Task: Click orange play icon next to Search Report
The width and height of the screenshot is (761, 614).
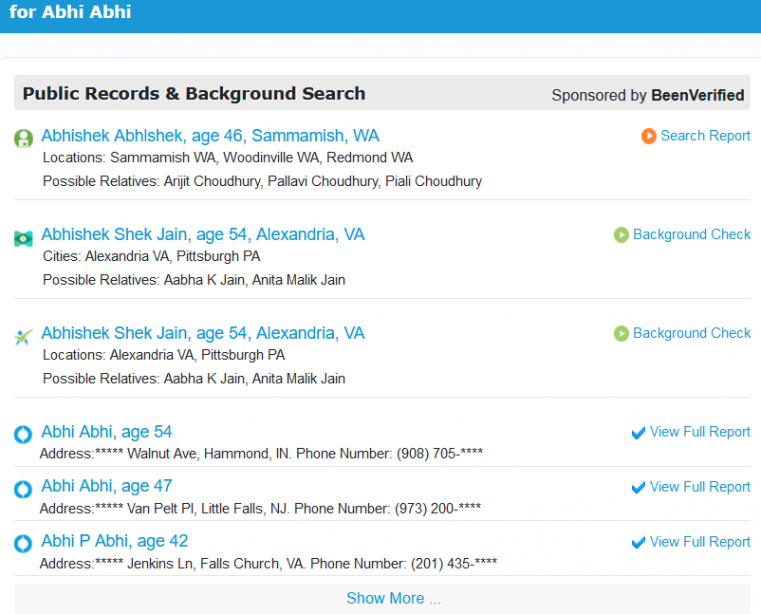Action: (x=649, y=136)
